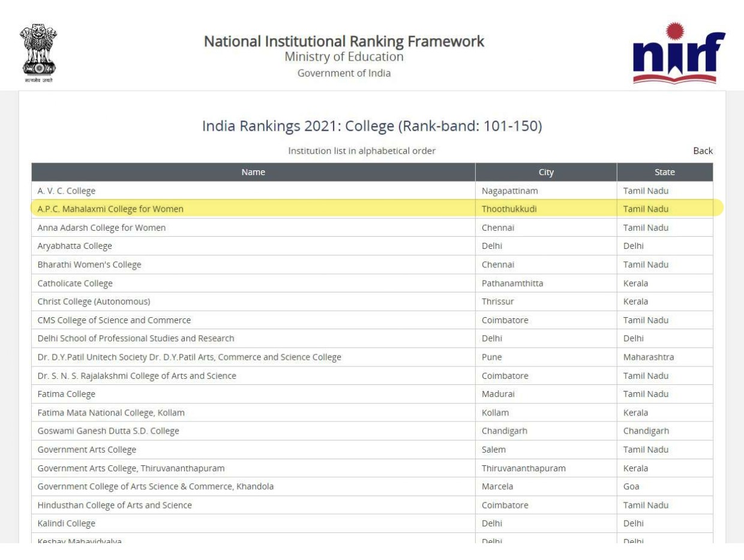The image size is (744, 560).
Task: Click Chennai in Bharathi Women's College row
Action: 498,264
